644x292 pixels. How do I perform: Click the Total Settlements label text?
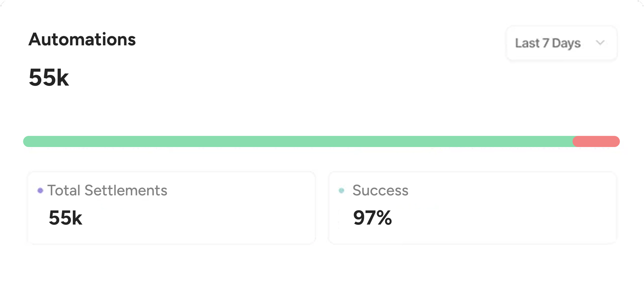tap(107, 191)
